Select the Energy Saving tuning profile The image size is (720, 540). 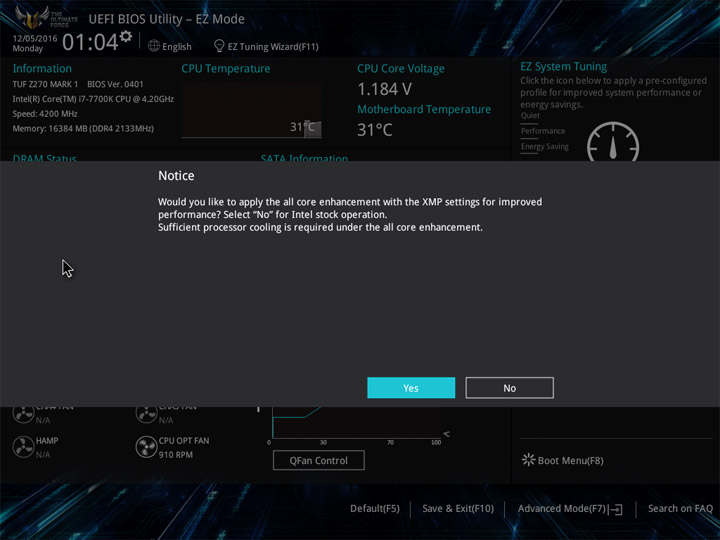pyautogui.click(x=545, y=146)
